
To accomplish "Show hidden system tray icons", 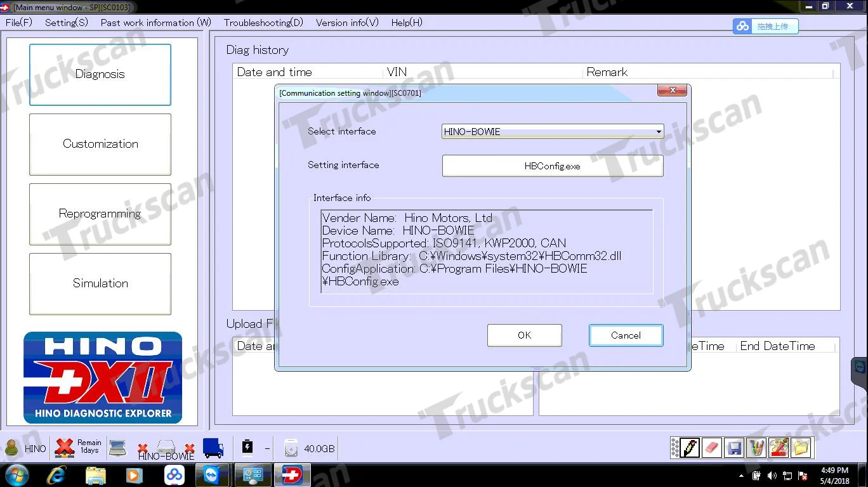I will click(x=742, y=476).
